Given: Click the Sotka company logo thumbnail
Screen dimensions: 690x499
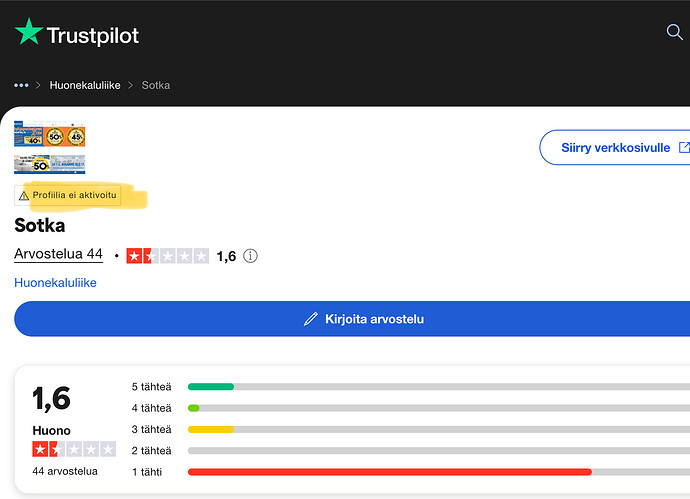Looking at the screenshot, I should [49, 149].
